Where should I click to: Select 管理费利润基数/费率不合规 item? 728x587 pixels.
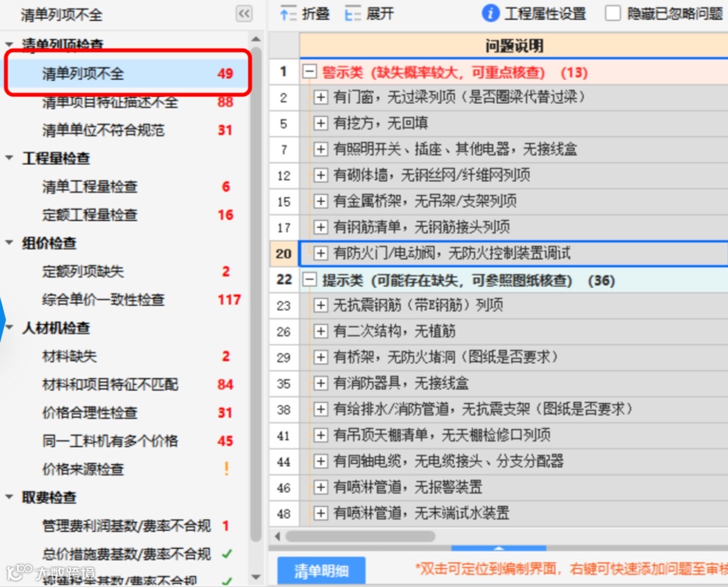tap(126, 526)
